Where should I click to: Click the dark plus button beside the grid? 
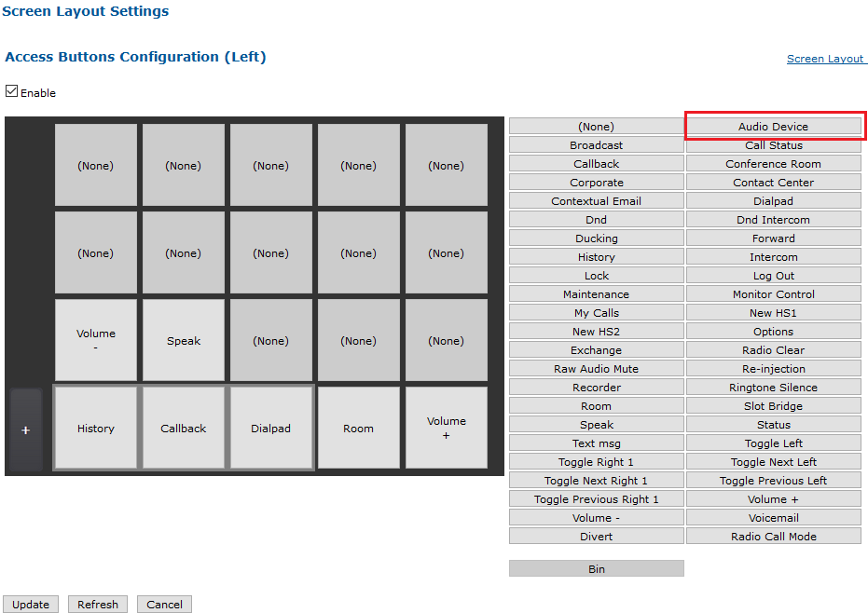tap(26, 429)
